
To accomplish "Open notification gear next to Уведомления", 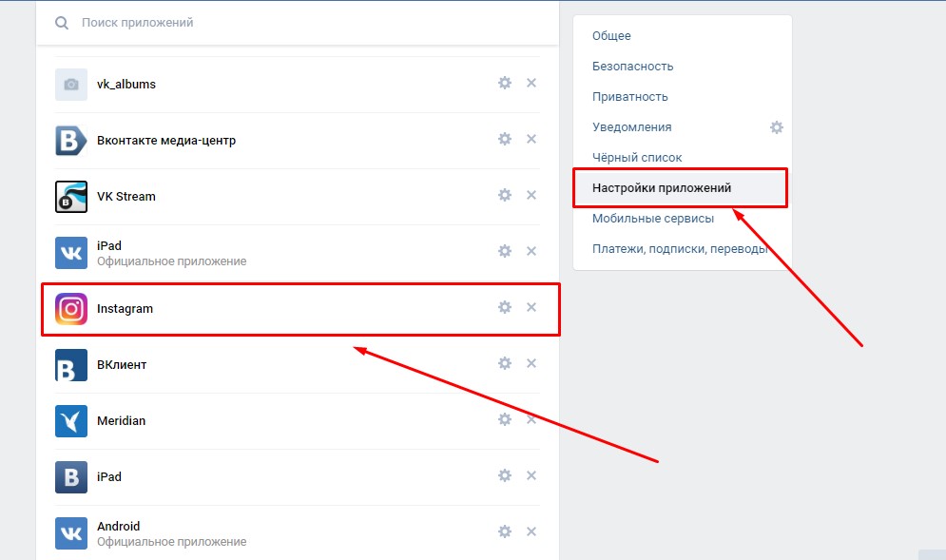I will pos(777,127).
